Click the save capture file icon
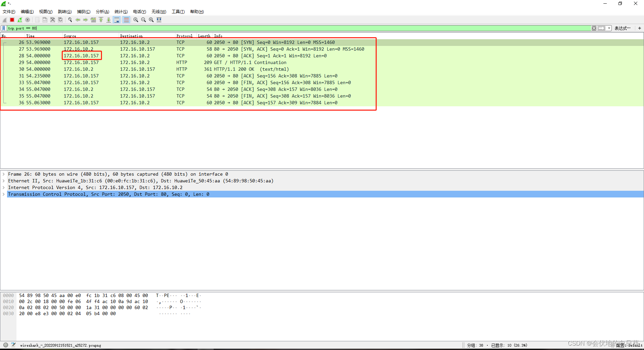 point(45,20)
